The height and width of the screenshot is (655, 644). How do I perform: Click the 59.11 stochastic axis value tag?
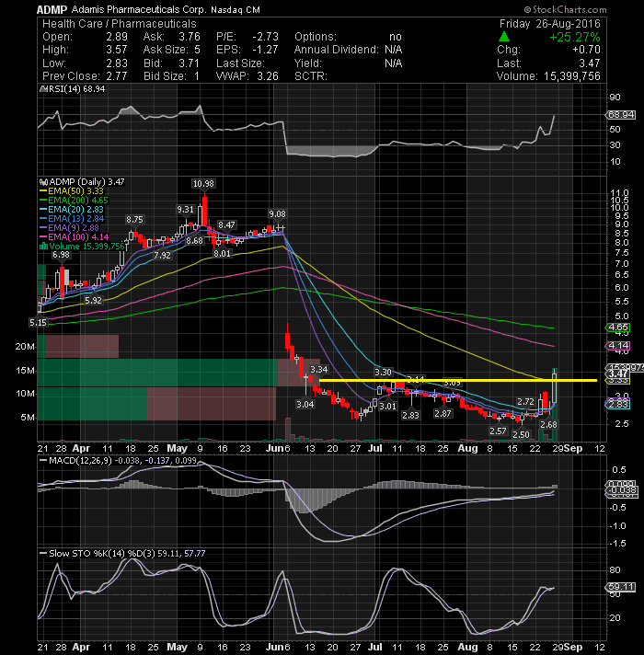coord(621,587)
